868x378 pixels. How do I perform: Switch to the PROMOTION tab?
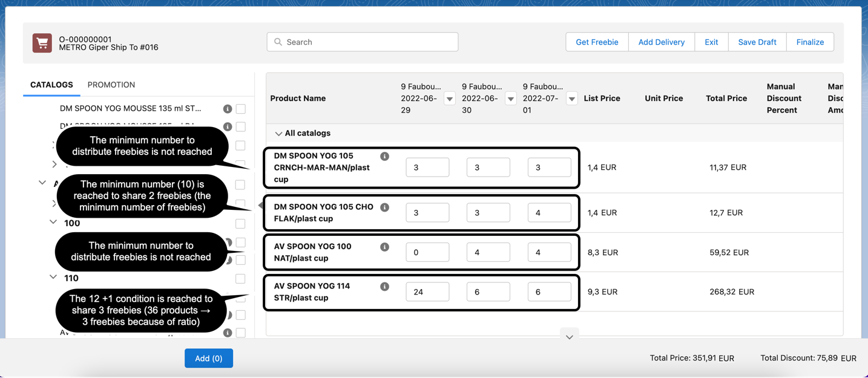pos(111,85)
